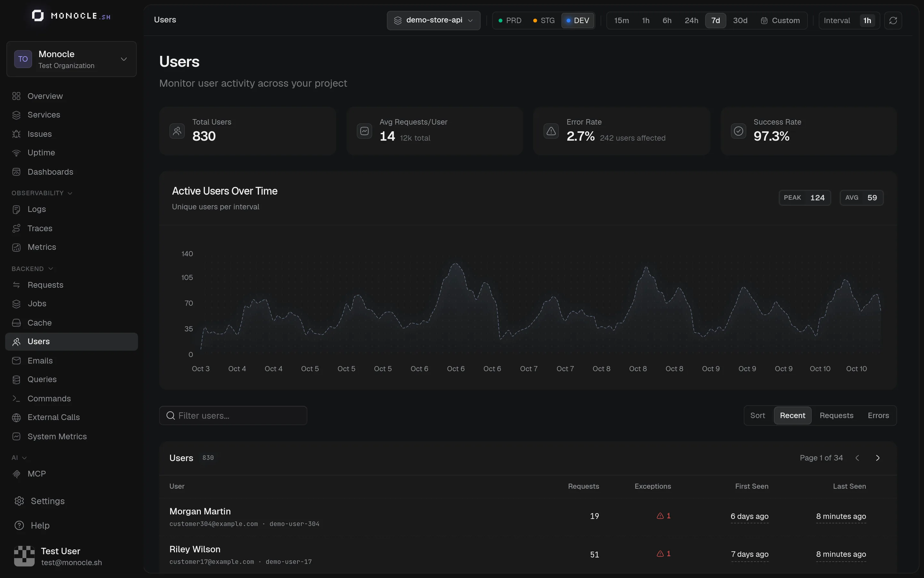
Task: Open the demo-store-api project dropdown
Action: (433, 20)
